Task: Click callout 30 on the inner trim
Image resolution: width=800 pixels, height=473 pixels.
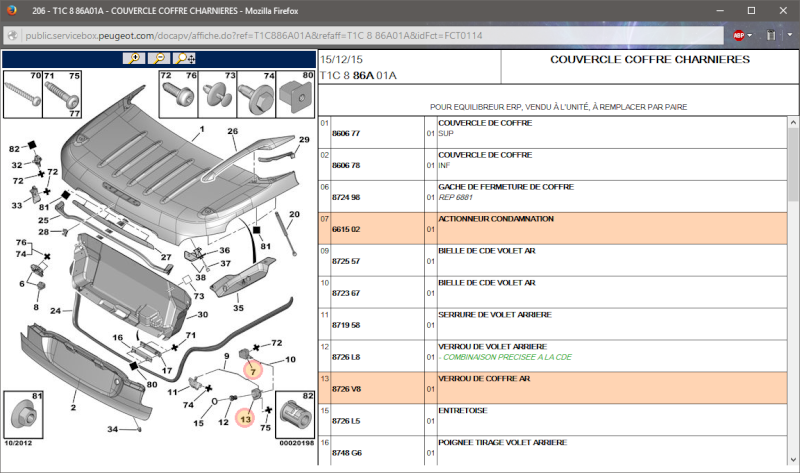Action: click(x=203, y=314)
